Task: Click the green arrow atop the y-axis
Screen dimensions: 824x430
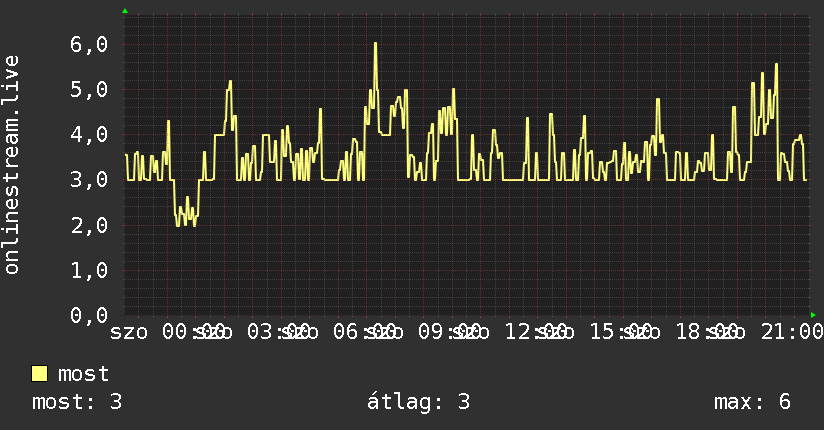Action: click(125, 11)
